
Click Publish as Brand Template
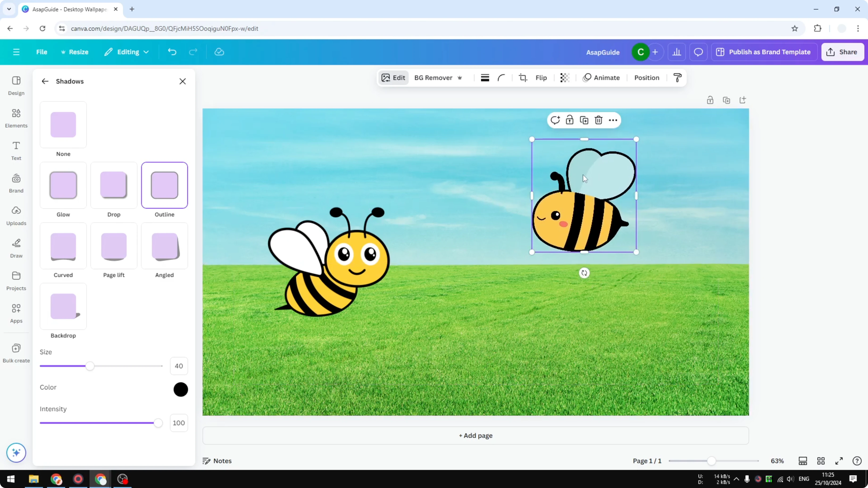764,52
